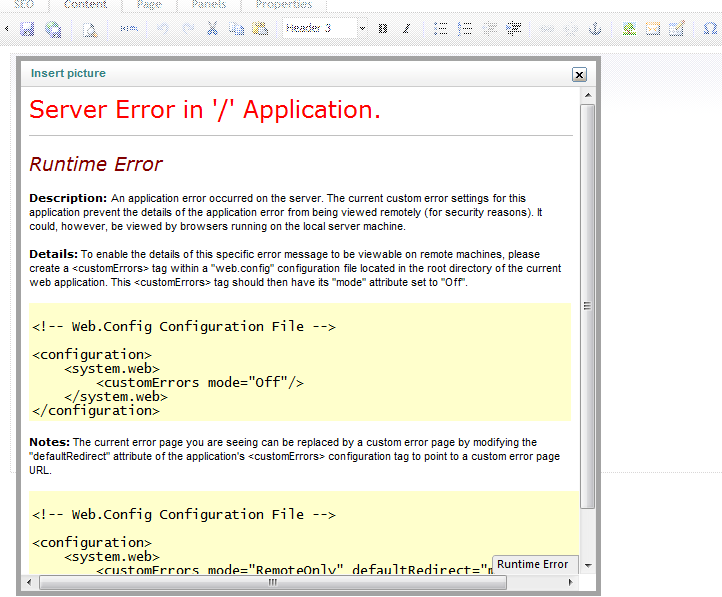Viewport: 722px width, 597px height.
Task: Click the Cut scissors icon
Action: (212, 29)
